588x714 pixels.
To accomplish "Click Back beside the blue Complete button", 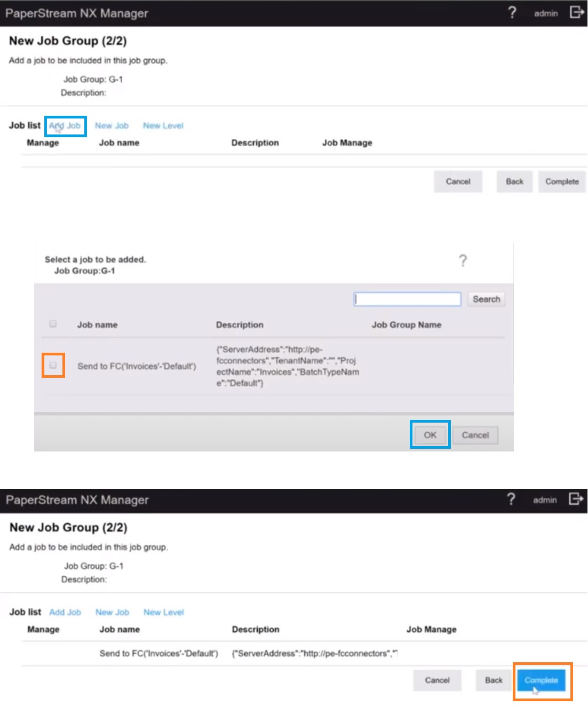I will 494,680.
